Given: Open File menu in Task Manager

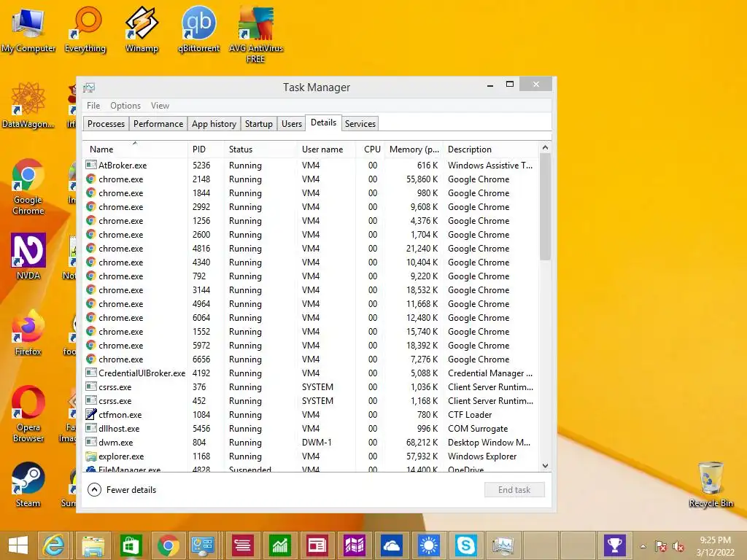Looking at the screenshot, I should point(93,106).
